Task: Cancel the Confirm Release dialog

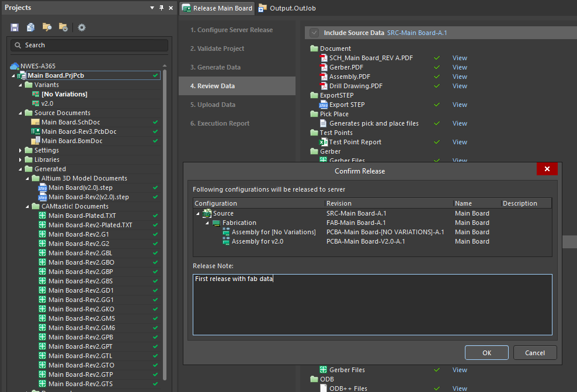Action: tap(535, 353)
